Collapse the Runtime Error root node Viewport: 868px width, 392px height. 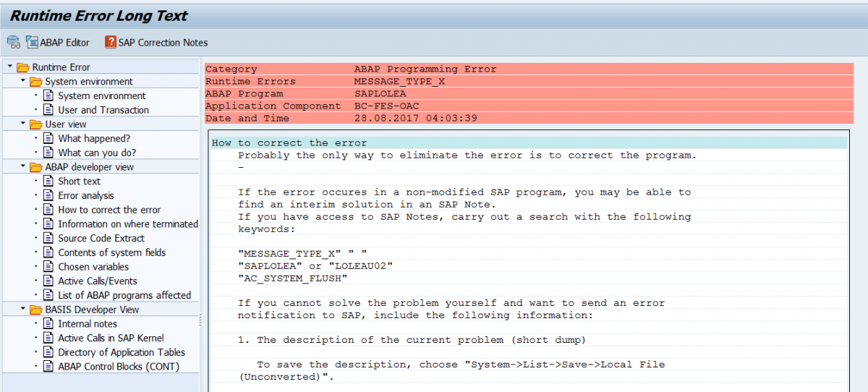click(9, 67)
